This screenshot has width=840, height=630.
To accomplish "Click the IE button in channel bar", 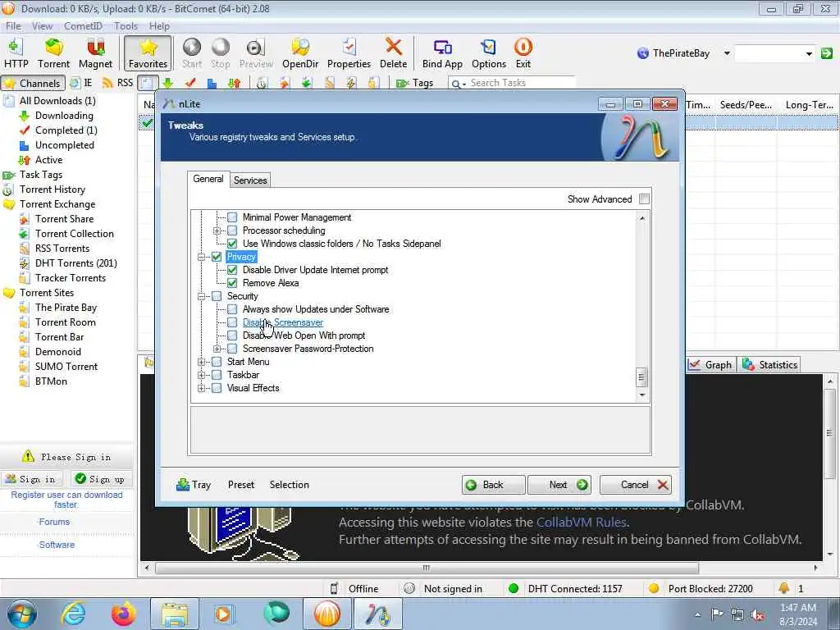I will click(81, 83).
